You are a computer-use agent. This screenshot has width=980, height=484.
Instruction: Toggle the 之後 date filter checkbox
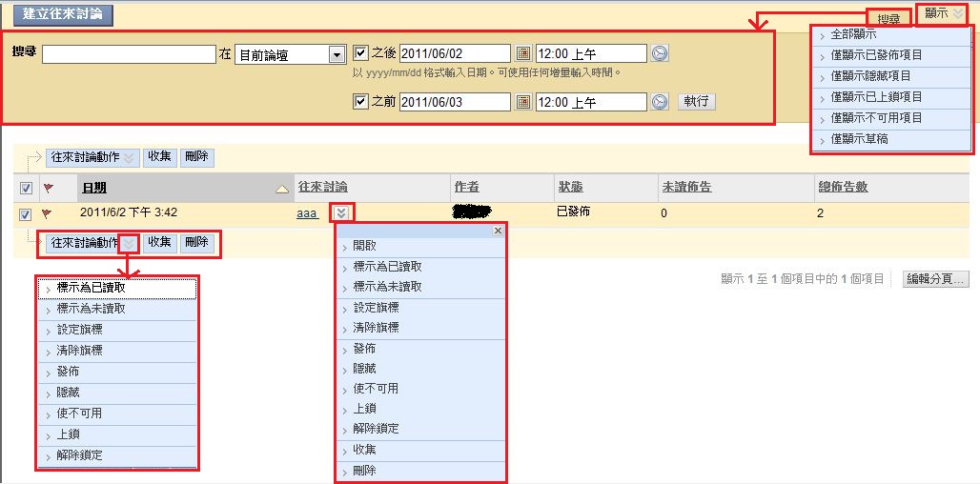click(x=360, y=53)
